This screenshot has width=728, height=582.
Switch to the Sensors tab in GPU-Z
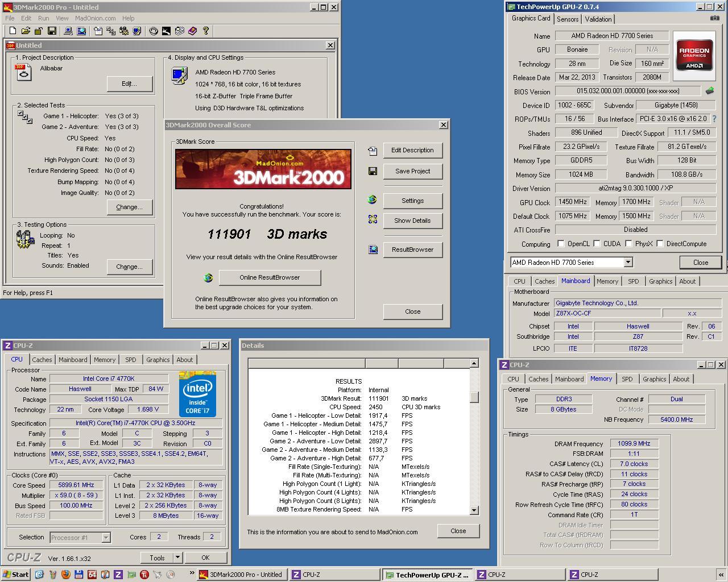[568, 19]
